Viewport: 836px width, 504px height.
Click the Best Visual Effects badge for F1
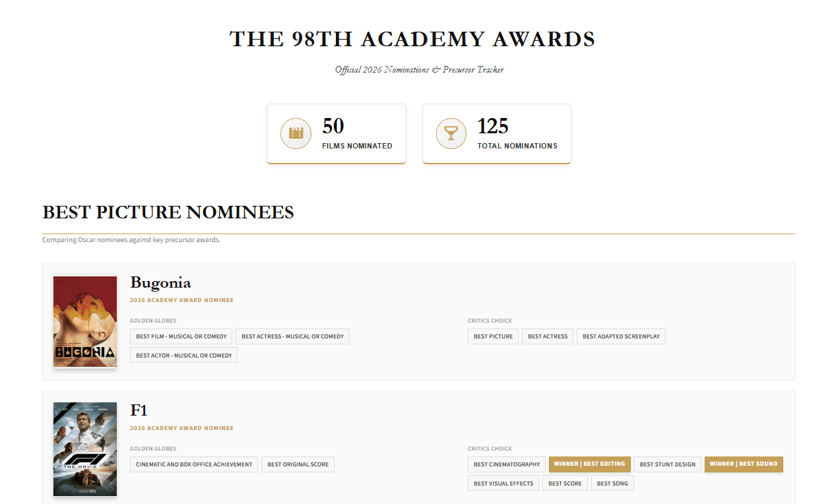pyautogui.click(x=503, y=482)
